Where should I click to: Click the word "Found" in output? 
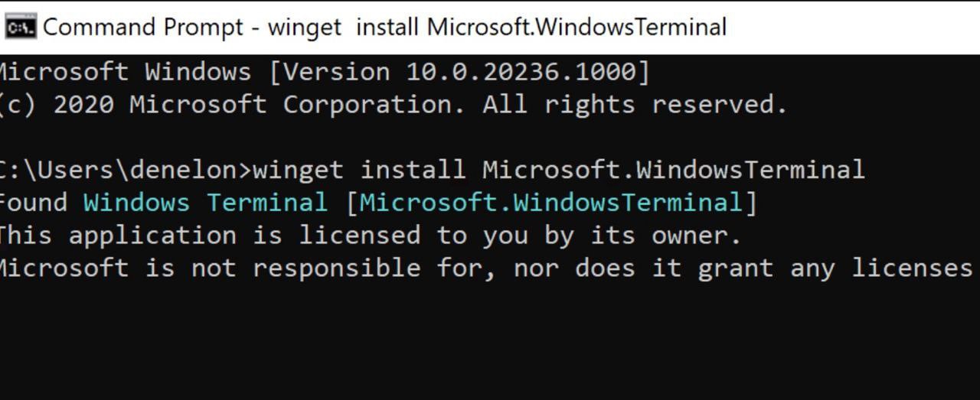[x=33, y=203]
